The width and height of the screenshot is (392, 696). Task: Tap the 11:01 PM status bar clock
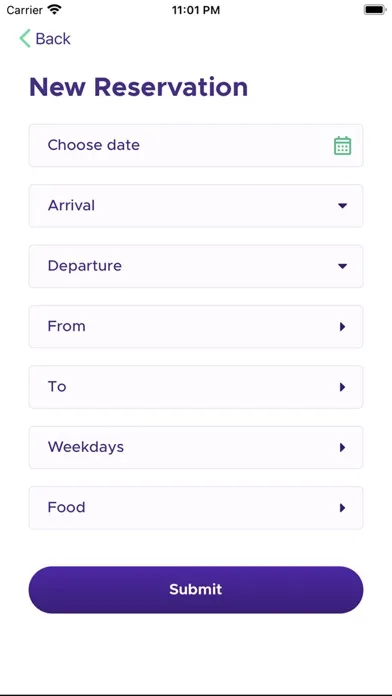pos(196,10)
